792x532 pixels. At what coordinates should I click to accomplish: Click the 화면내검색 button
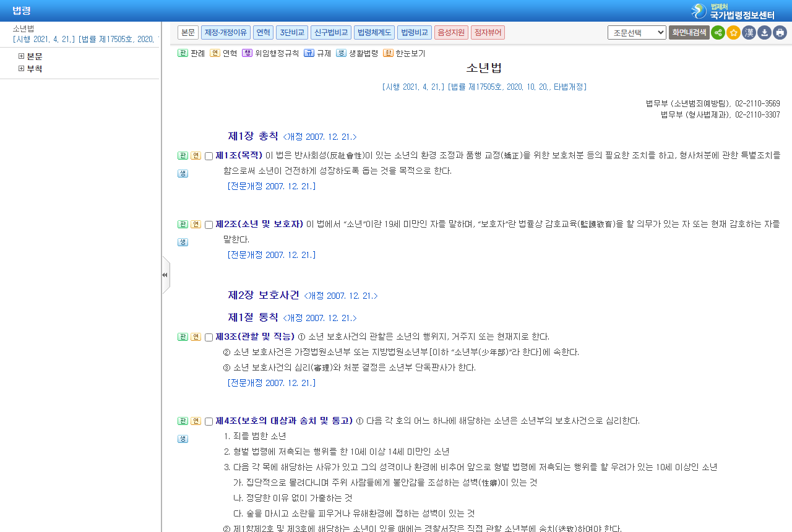click(x=689, y=32)
